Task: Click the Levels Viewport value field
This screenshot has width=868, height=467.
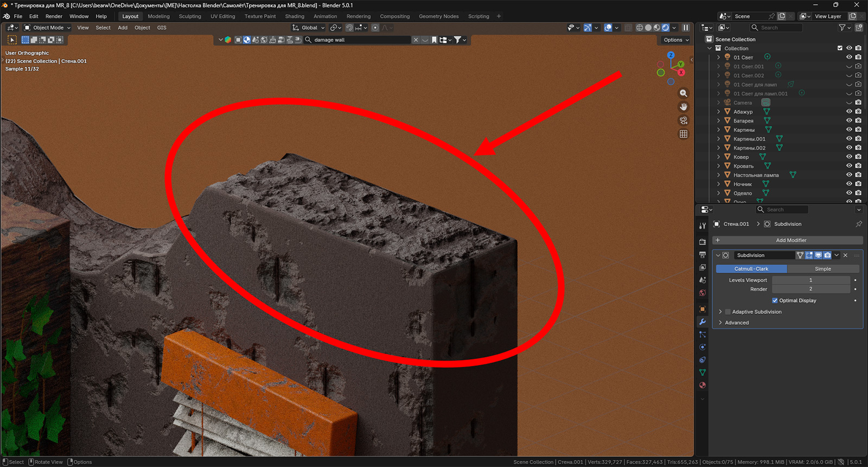Action: click(x=810, y=280)
